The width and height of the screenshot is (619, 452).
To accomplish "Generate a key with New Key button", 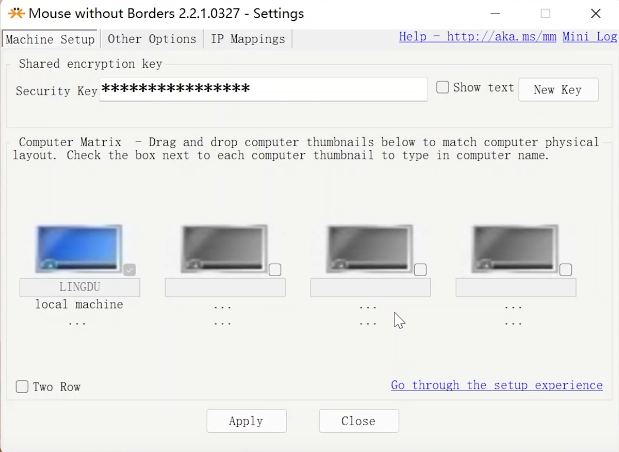I will pos(557,90).
